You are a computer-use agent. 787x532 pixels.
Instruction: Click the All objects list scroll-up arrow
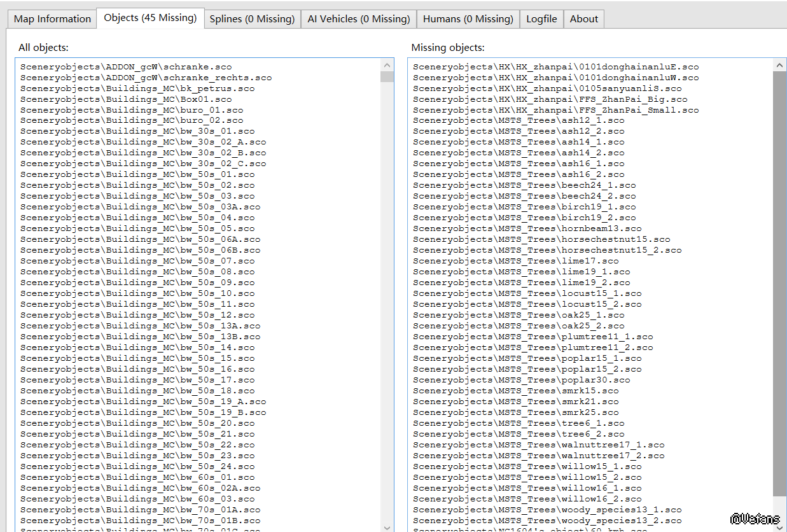click(387, 65)
